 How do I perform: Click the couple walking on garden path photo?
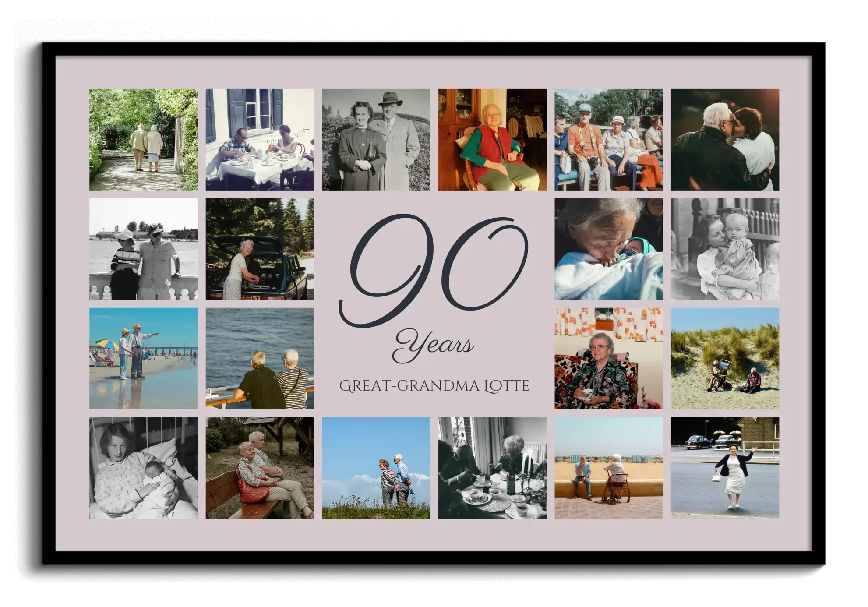[143, 139]
